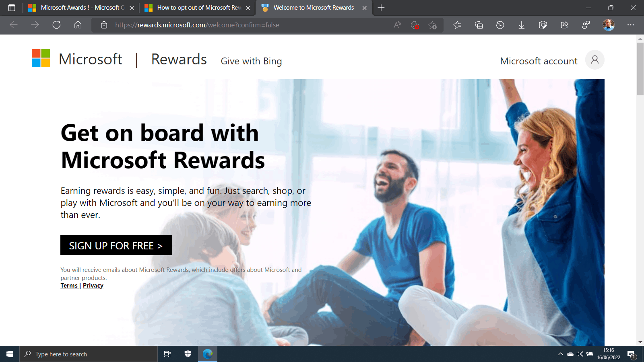Open Browser essentials icon
Screen dimensions: 644x362
pos(543,25)
